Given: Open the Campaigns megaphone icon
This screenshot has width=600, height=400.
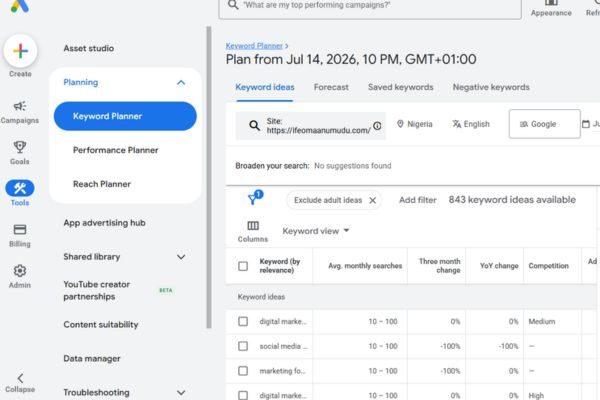Looking at the screenshot, I should (20, 106).
